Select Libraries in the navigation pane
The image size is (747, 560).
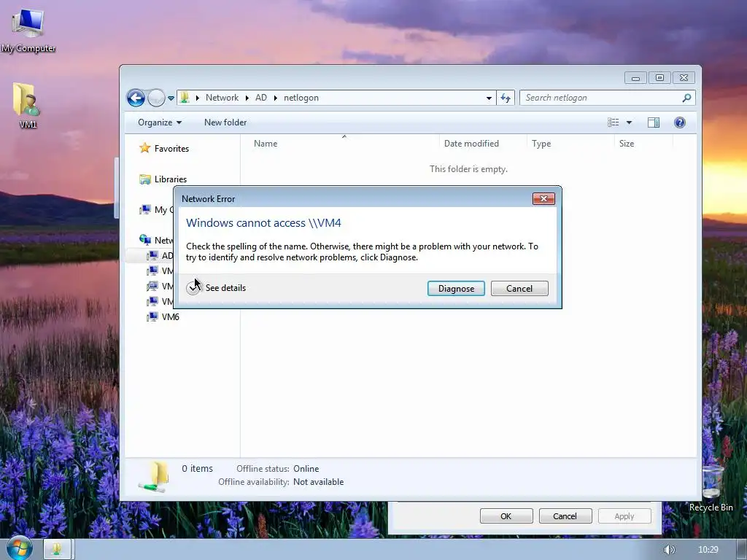tap(171, 179)
